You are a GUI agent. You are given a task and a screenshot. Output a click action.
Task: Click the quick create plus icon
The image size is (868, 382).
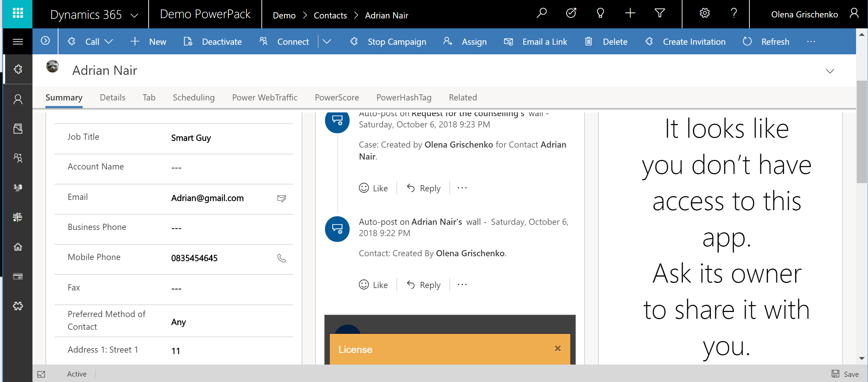coord(630,14)
